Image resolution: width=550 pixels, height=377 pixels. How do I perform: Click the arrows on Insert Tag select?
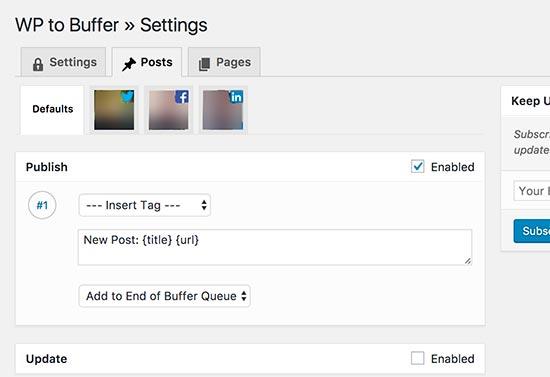coord(204,205)
